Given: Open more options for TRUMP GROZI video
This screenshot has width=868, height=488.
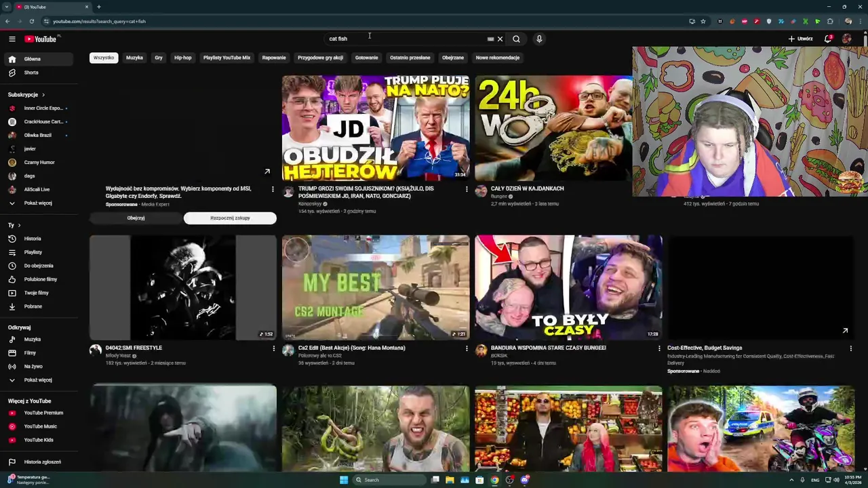Looking at the screenshot, I should 467,189.
